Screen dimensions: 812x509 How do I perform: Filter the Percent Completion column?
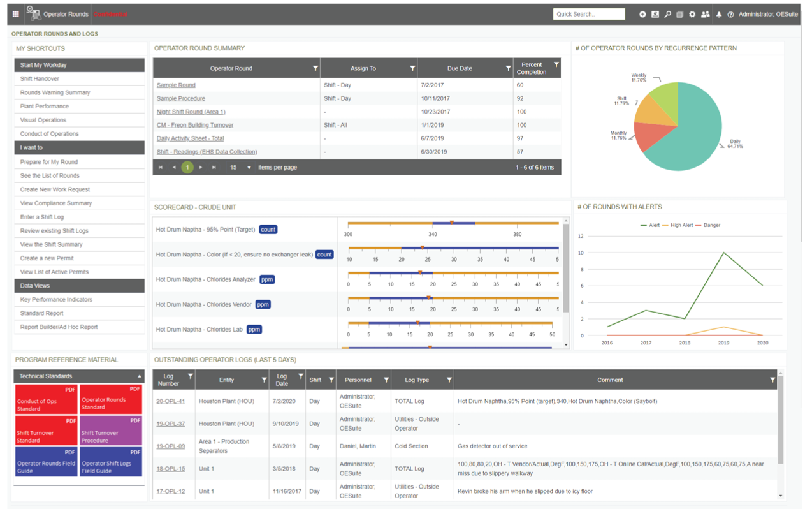tap(556, 64)
